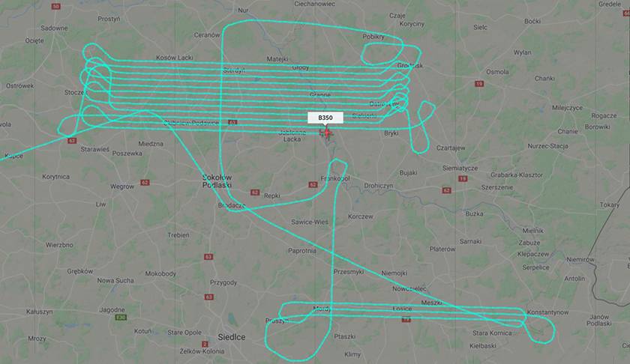
Task: Click the Sokołów Podlaski town label
Action: pyautogui.click(x=217, y=181)
